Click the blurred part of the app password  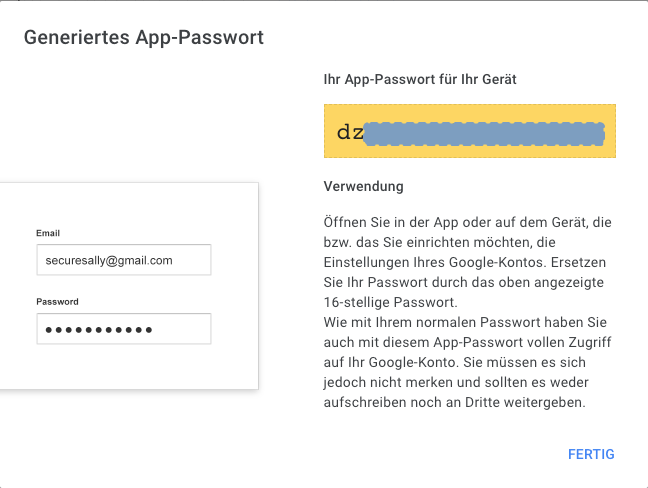(x=484, y=133)
